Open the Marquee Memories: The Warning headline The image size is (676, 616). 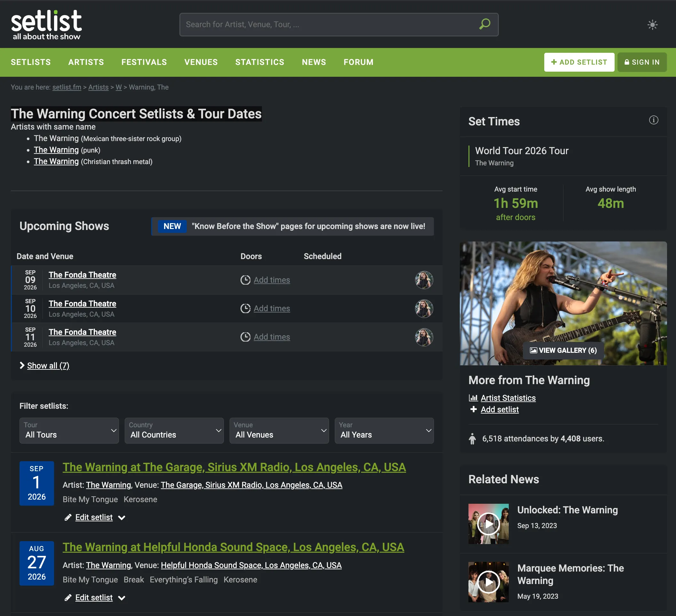coord(570,574)
